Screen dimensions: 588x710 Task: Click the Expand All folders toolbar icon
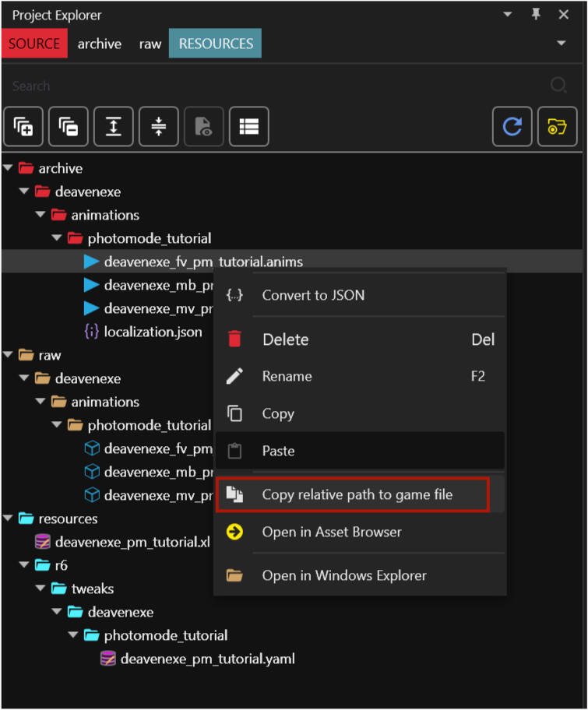(23, 126)
